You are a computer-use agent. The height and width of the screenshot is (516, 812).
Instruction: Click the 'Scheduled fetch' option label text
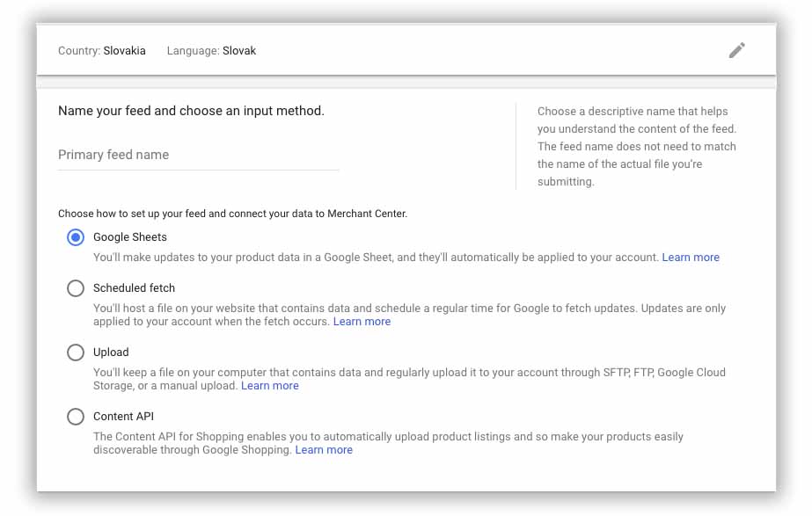tap(134, 287)
